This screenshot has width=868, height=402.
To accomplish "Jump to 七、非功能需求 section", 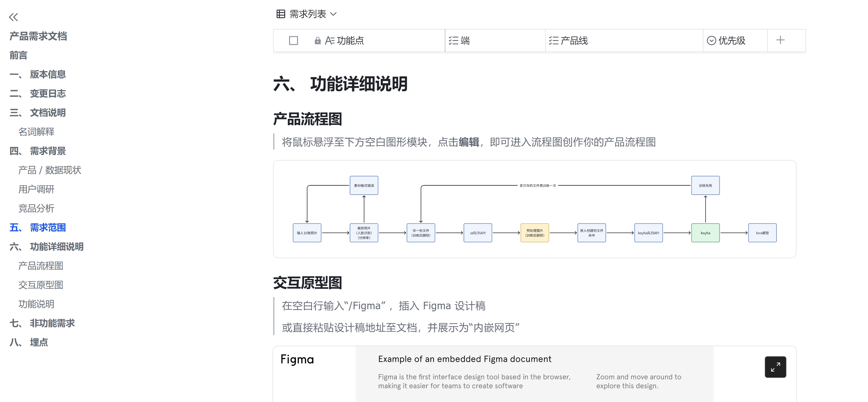I will click(42, 323).
